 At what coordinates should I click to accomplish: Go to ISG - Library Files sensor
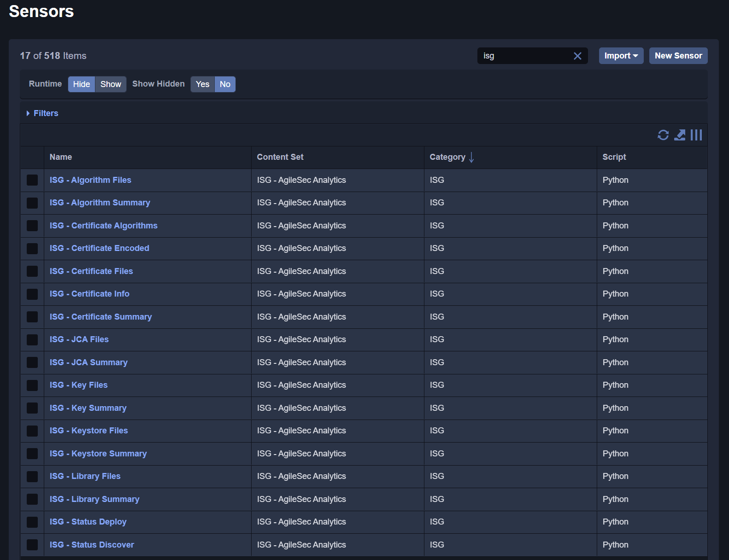tap(85, 476)
